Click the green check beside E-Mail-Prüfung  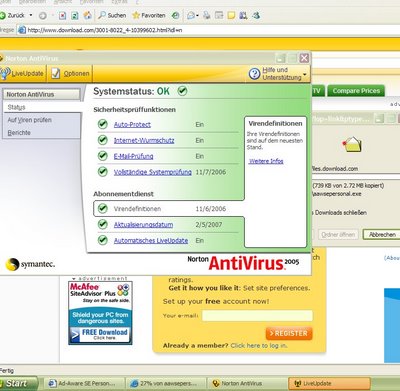tap(103, 156)
